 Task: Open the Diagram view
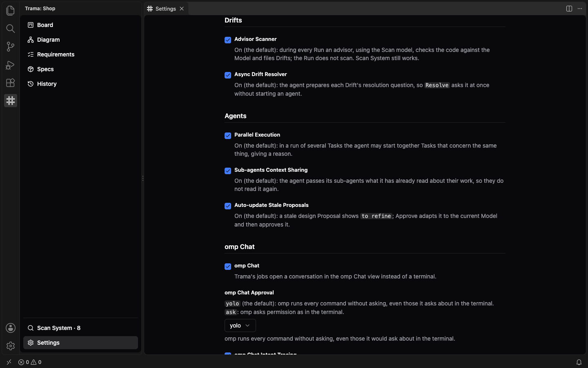[x=80, y=40]
